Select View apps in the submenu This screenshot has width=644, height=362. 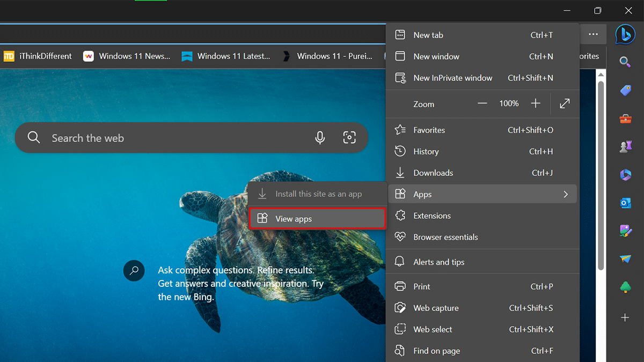317,219
